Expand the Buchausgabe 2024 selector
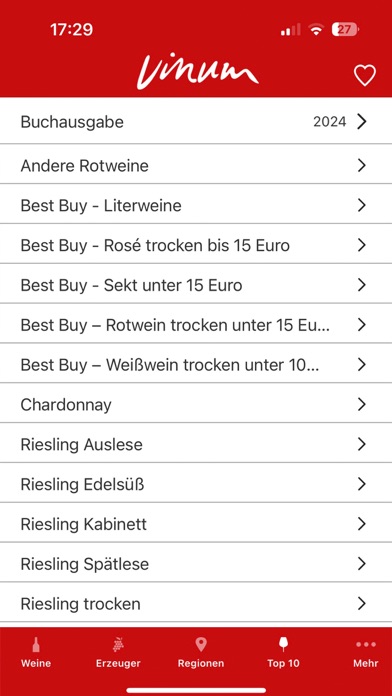This screenshot has height=696, width=392. [x=196, y=121]
